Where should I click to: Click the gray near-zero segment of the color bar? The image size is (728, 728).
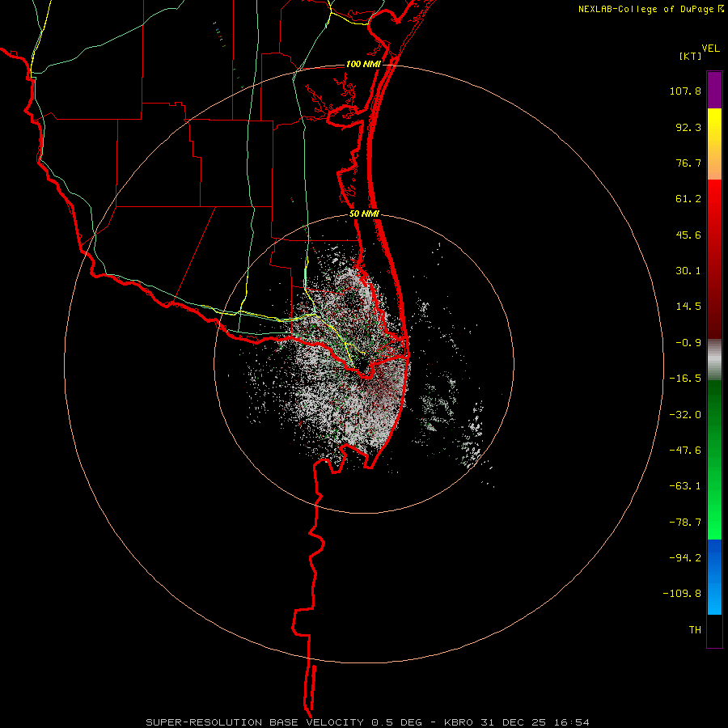click(x=714, y=360)
